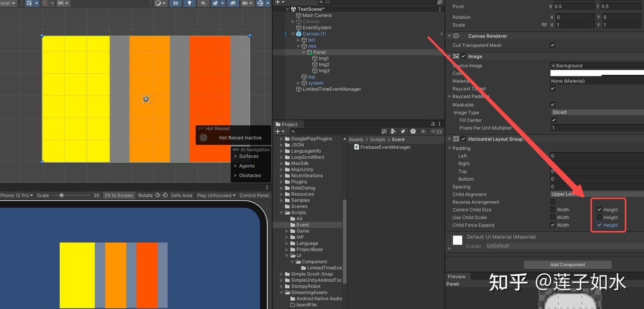The width and height of the screenshot is (644, 309).
Task: Open the Project panel create plus menu
Action: point(280,131)
